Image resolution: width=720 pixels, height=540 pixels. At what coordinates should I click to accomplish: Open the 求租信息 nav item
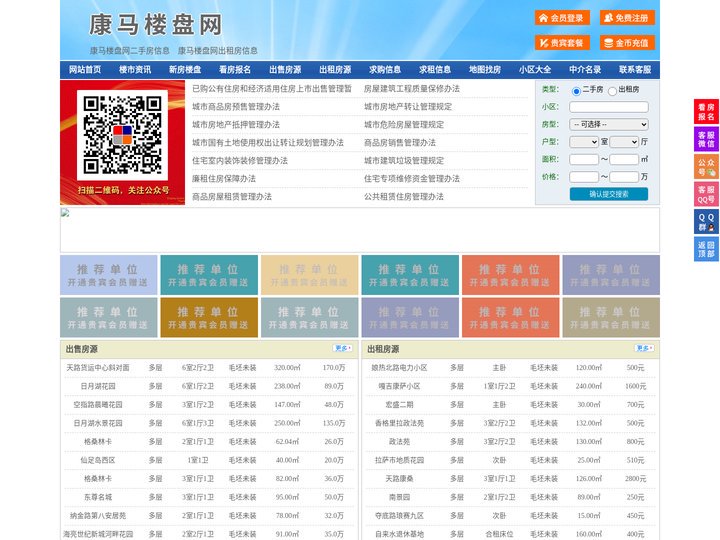(x=435, y=70)
